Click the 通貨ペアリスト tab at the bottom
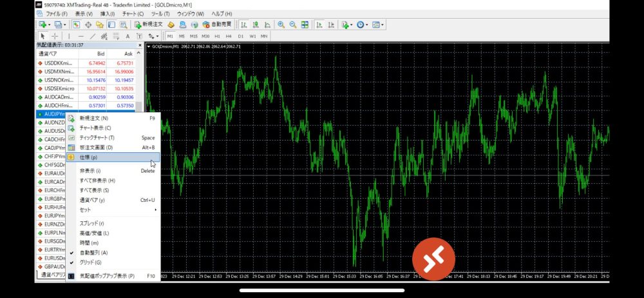 (52, 275)
